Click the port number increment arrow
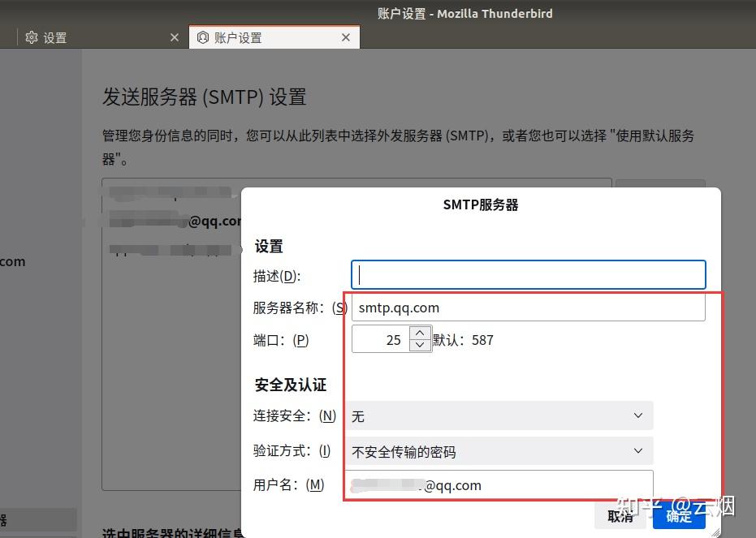The height and width of the screenshot is (538, 756). coord(420,332)
